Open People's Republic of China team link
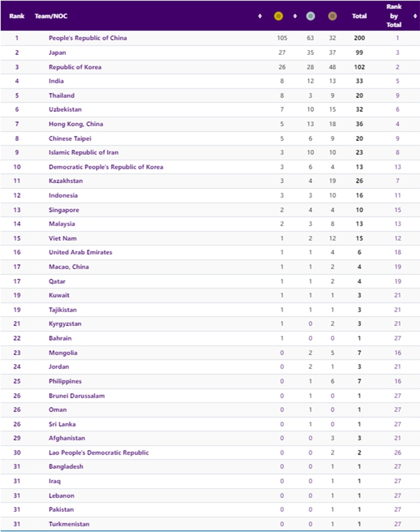Image resolution: width=420 pixels, height=532 pixels. [88, 38]
